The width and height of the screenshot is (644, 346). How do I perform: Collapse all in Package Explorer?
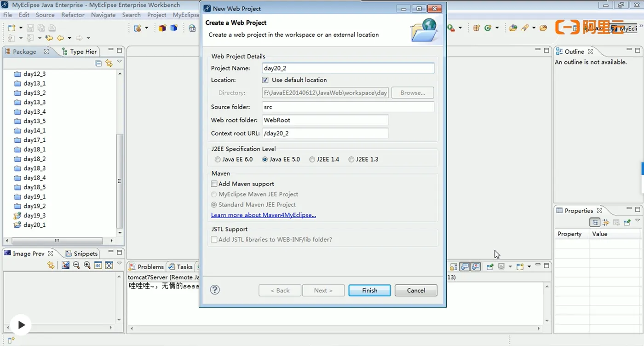pos(98,63)
